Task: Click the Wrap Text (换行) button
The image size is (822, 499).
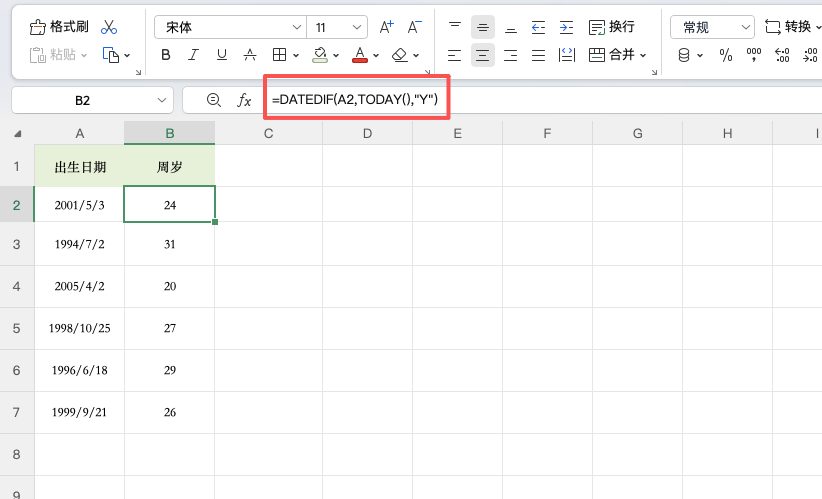Action: coord(612,27)
